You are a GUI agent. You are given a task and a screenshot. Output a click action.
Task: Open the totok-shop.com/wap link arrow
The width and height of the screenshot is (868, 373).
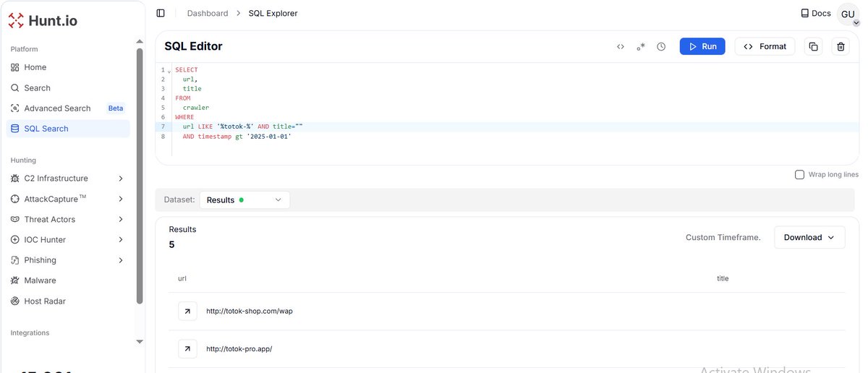[x=187, y=311]
